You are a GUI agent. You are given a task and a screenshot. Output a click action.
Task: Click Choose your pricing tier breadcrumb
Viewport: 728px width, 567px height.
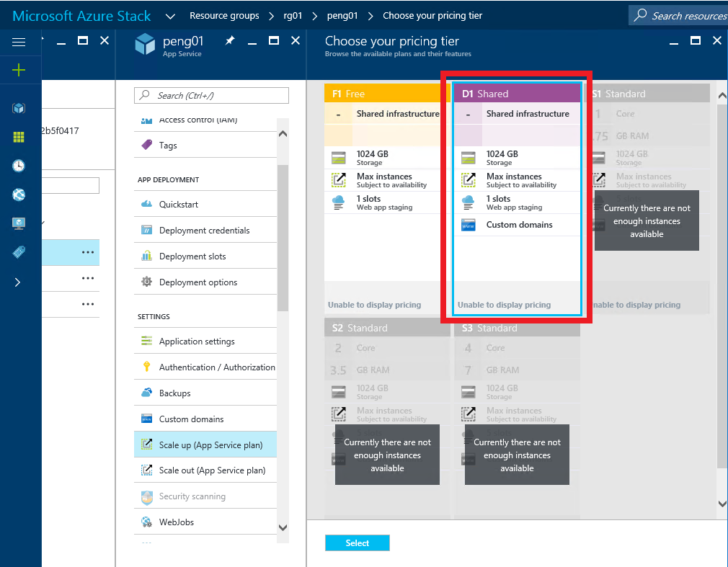click(x=432, y=16)
